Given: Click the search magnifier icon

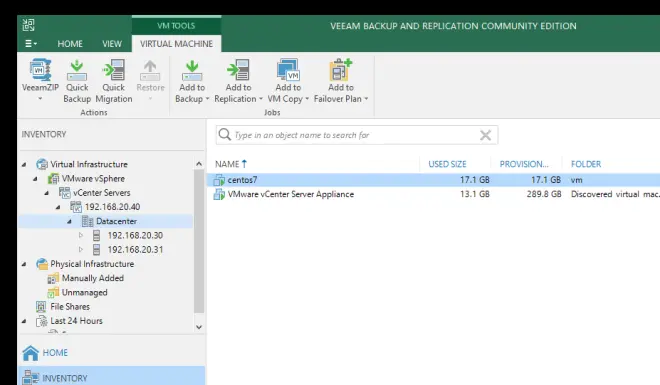Looking at the screenshot, I should pyautogui.click(x=225, y=135).
